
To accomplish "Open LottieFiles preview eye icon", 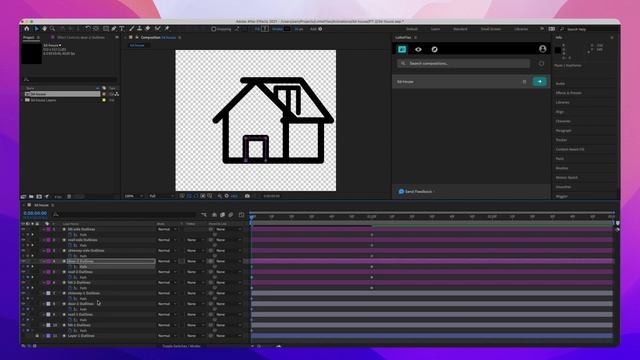I will 418,49.
